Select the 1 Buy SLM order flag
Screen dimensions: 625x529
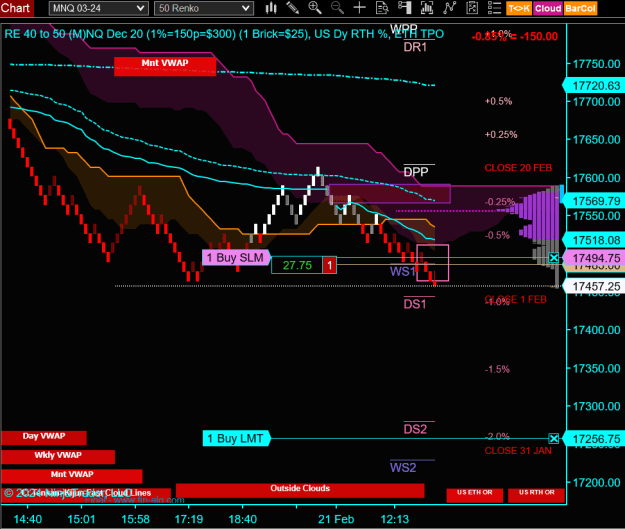pos(236,258)
